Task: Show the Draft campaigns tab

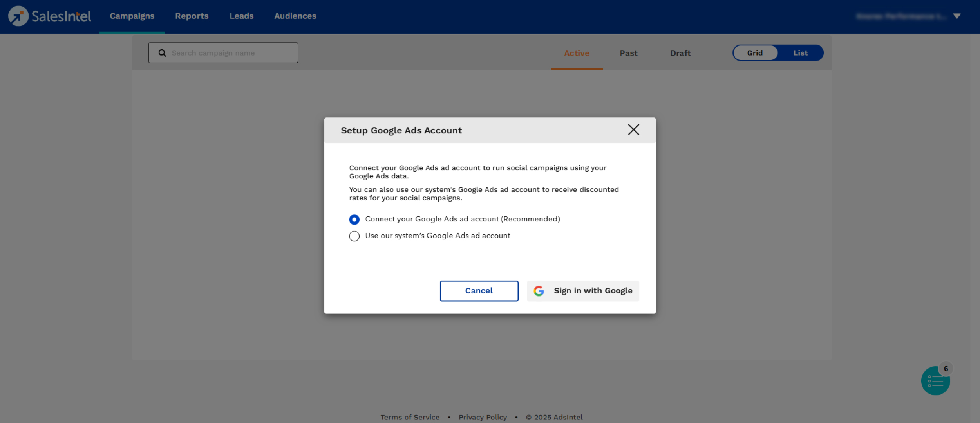Action: pos(680,53)
